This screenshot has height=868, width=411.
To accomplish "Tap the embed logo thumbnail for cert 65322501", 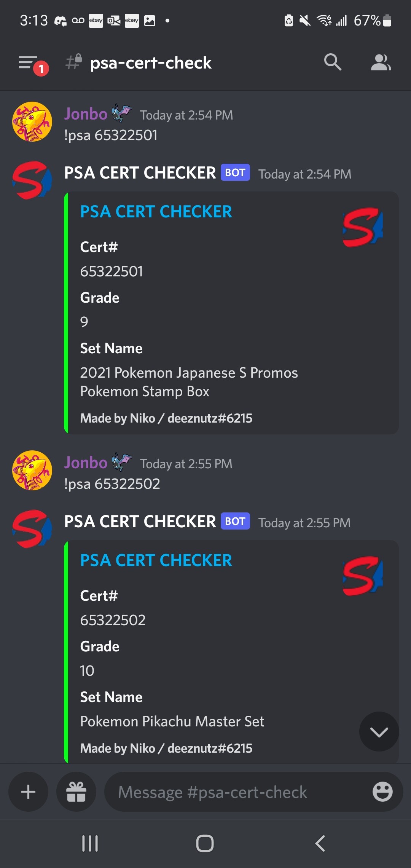I will point(363,227).
